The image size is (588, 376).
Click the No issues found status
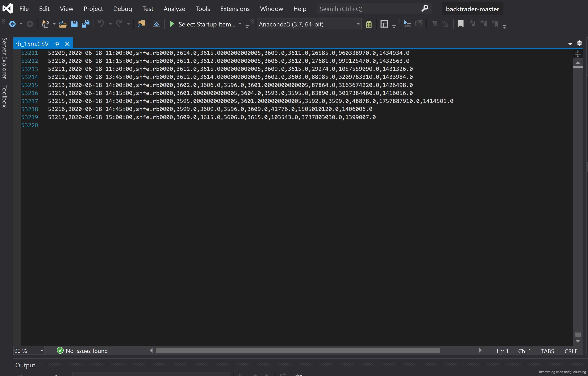coord(87,351)
